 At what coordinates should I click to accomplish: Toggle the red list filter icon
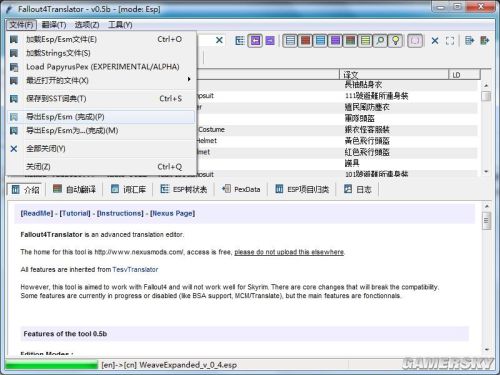pos(305,41)
